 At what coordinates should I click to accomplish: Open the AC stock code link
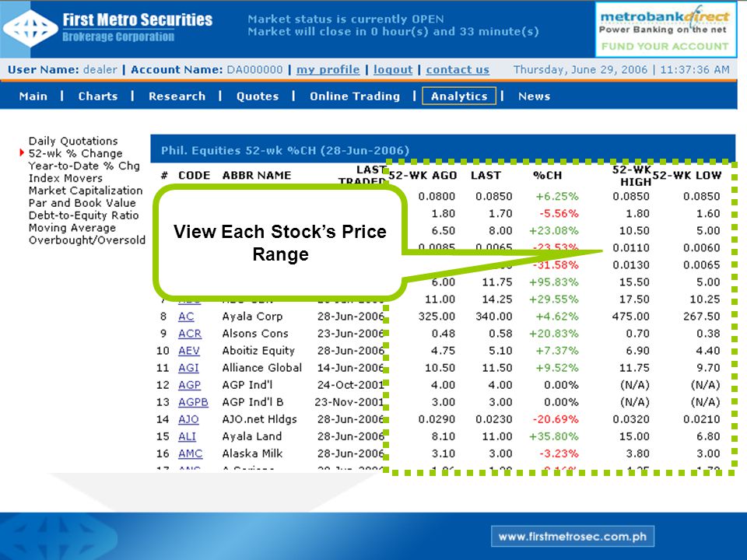(x=186, y=317)
